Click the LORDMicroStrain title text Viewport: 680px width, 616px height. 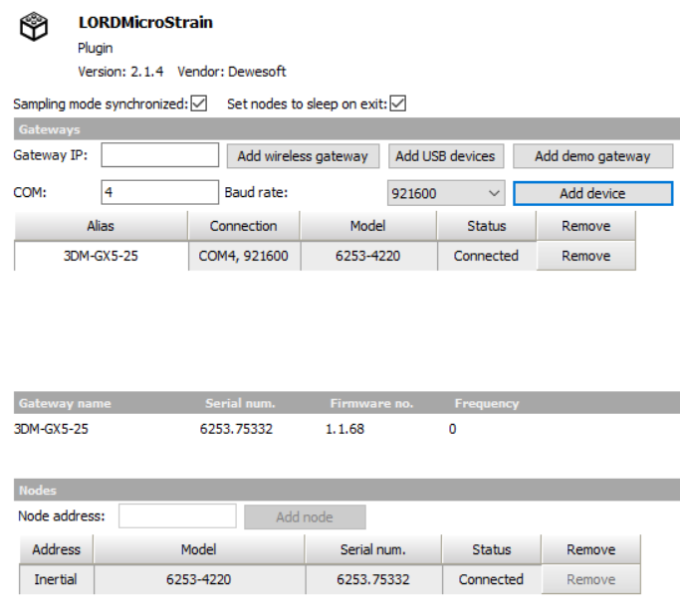point(145,23)
